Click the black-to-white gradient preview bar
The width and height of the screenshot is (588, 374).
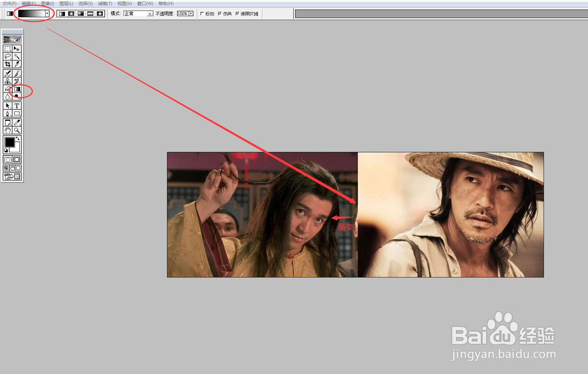point(32,14)
